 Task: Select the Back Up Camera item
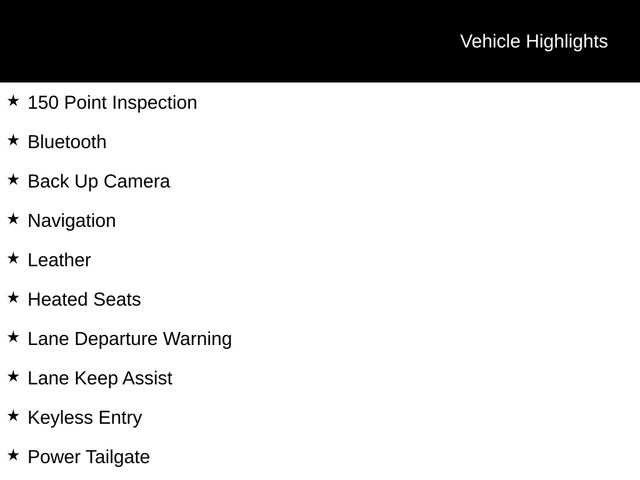coord(99,181)
